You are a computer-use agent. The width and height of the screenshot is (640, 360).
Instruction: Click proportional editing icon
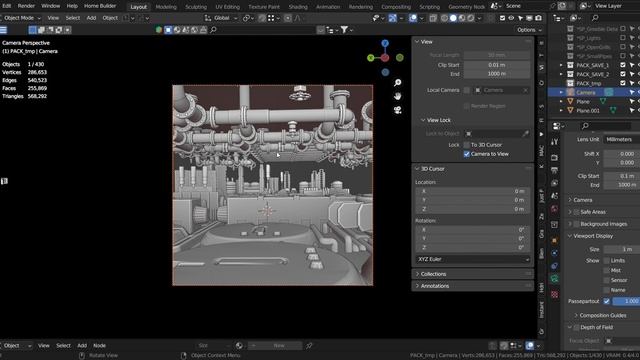288,18
